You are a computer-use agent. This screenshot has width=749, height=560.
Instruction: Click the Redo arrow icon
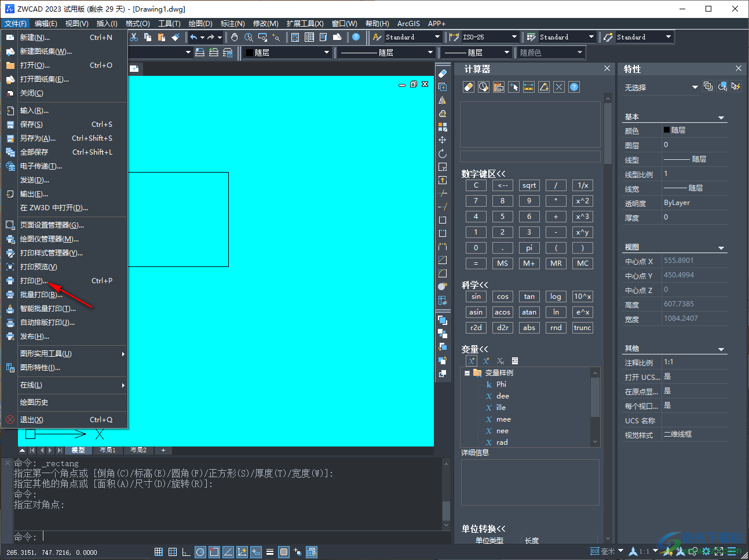coord(211,37)
